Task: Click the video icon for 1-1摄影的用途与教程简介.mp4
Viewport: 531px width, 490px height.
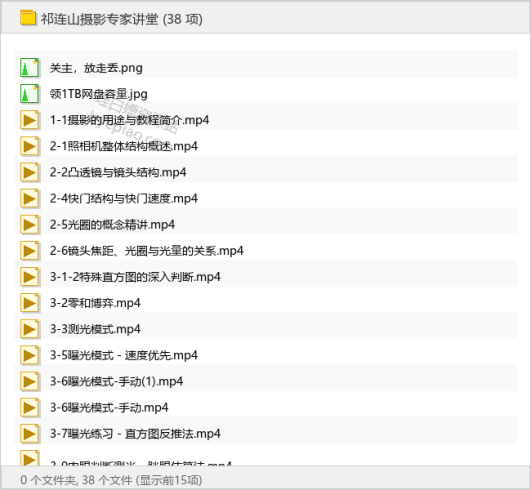Action: pyautogui.click(x=29, y=120)
